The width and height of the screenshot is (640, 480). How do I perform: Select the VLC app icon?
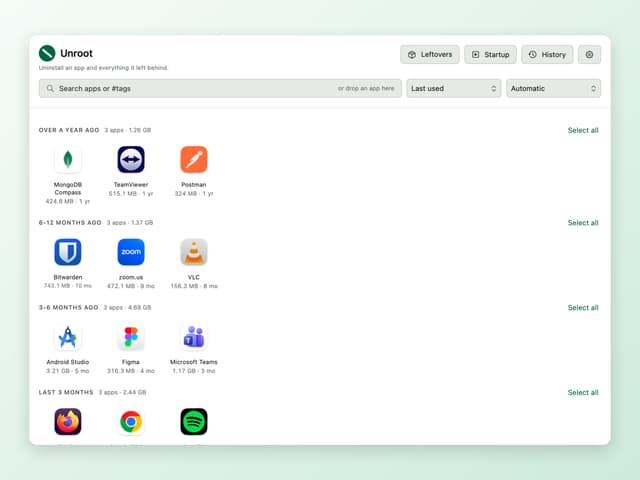tap(194, 252)
